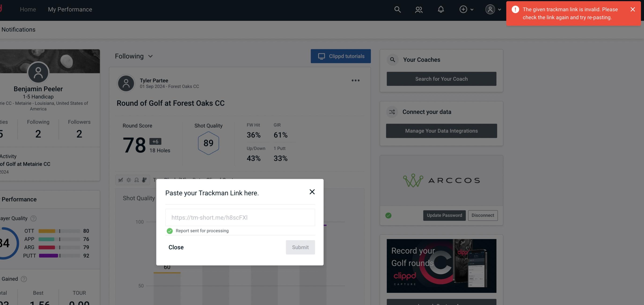Click the Home menu tab
Screen dimensions: 644x305
28,9
